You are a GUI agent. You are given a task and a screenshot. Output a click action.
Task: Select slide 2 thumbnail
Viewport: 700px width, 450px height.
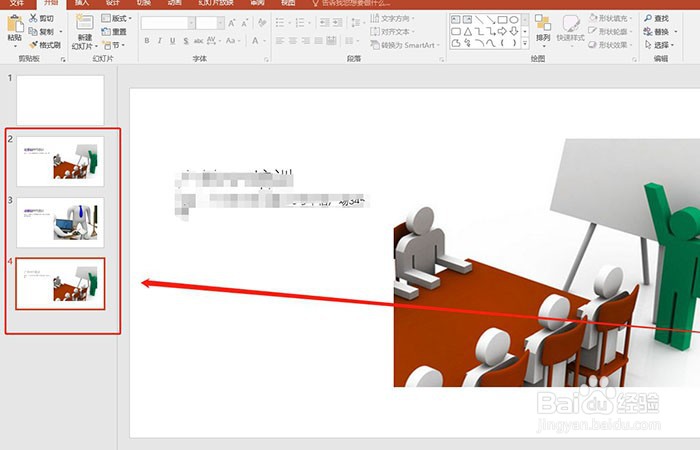[x=60, y=161]
